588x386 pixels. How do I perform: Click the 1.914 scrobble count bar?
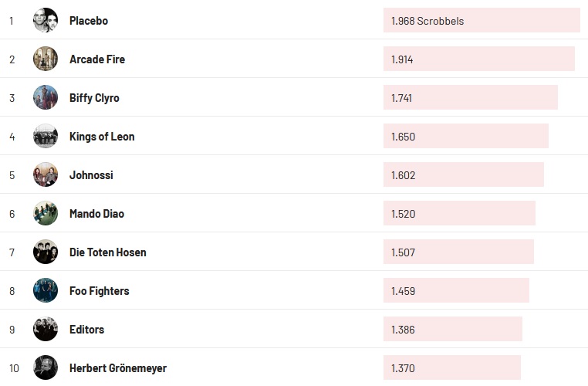pos(478,59)
